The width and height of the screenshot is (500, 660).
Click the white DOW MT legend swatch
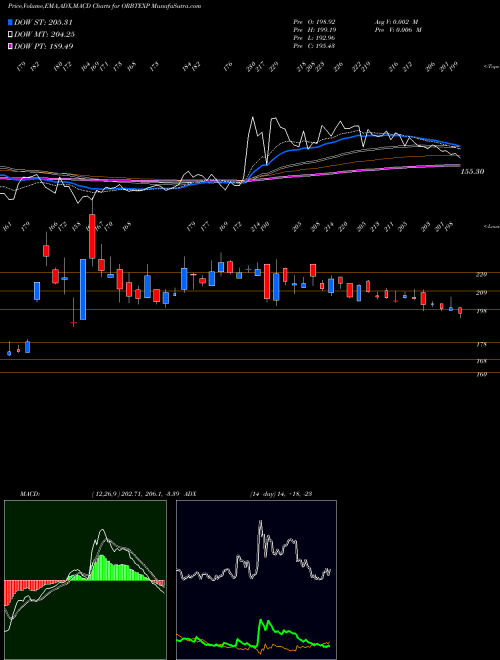pyautogui.click(x=10, y=34)
